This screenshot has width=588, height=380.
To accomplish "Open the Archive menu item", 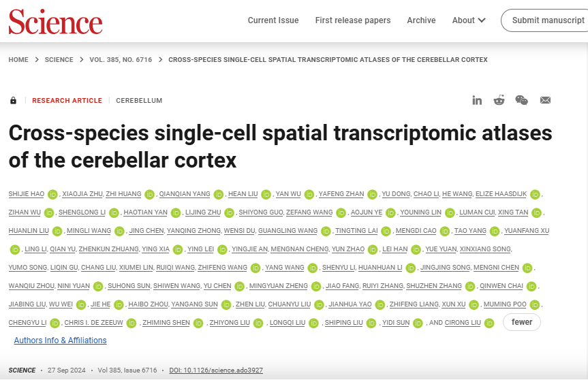I will [421, 20].
